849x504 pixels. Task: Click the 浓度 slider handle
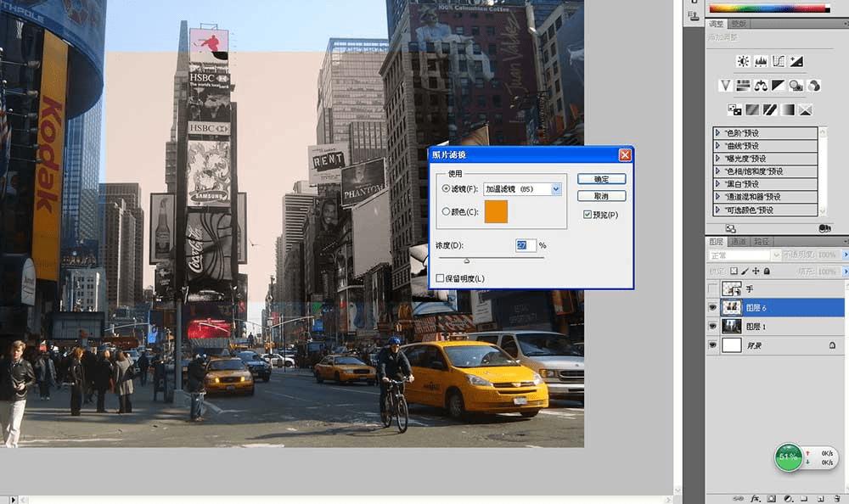pos(467,261)
